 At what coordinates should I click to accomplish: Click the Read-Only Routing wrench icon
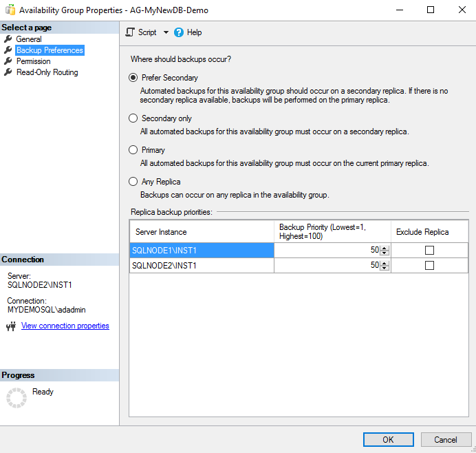[x=8, y=72]
